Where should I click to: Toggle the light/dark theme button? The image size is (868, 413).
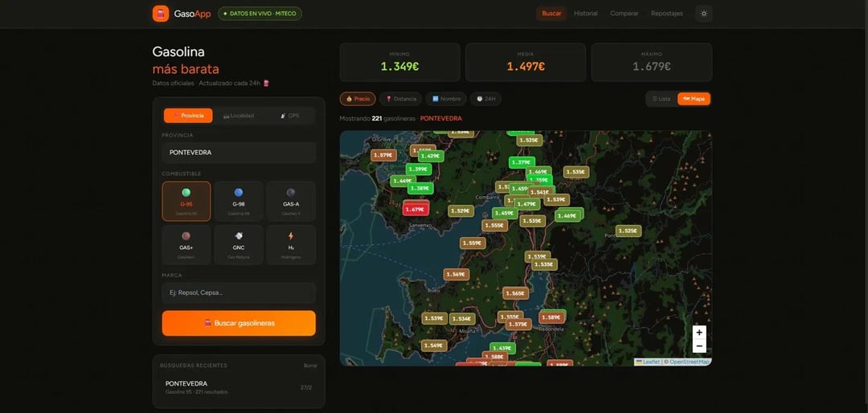703,14
